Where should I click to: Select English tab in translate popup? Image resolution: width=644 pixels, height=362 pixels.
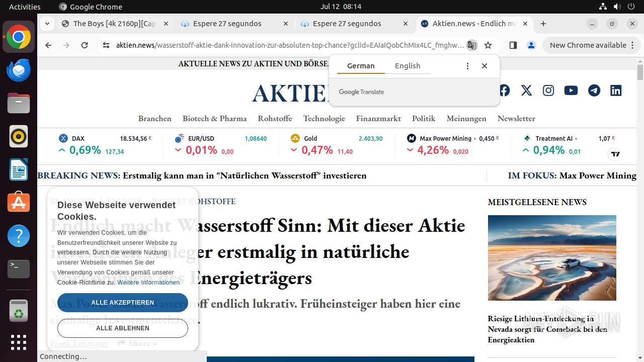click(x=408, y=66)
